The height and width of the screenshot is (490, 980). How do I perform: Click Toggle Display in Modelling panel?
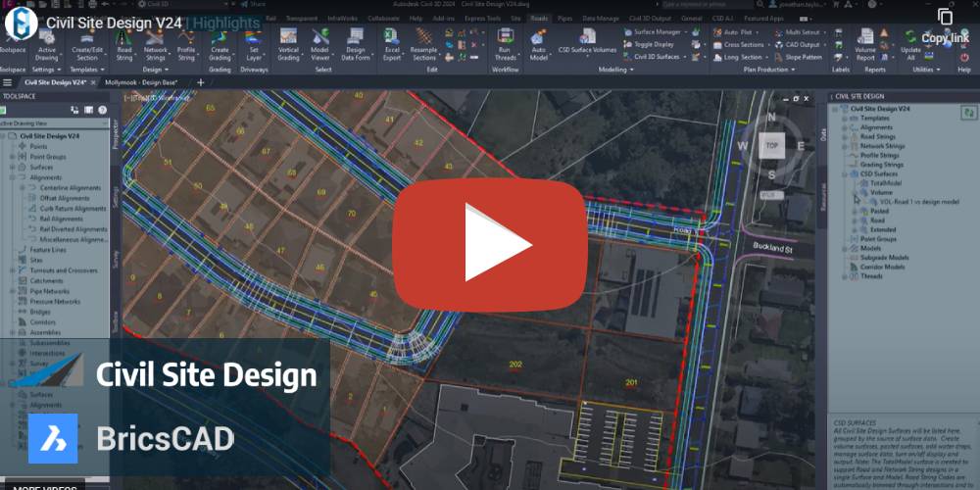[x=649, y=44]
